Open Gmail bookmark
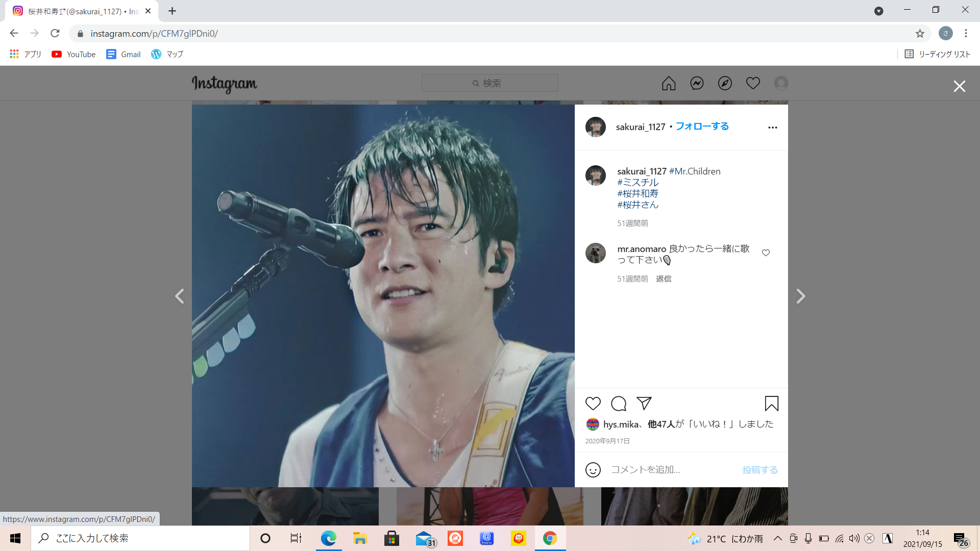The height and width of the screenshot is (551, 980). tap(124, 54)
